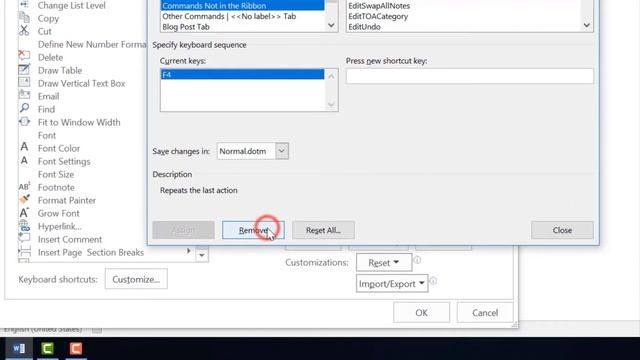
Task: Click the Insert Page Section Breaks icon
Action: 24,252
